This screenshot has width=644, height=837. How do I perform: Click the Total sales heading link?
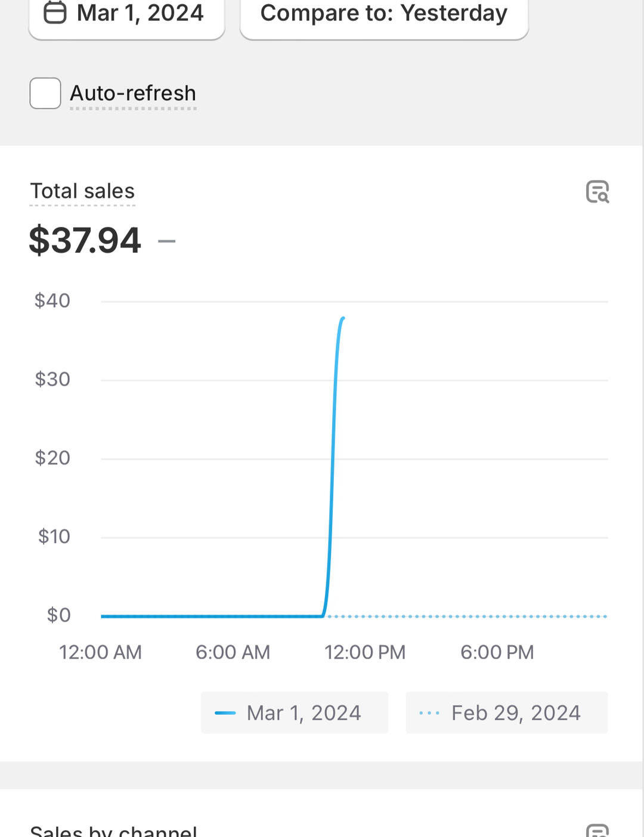coord(82,191)
